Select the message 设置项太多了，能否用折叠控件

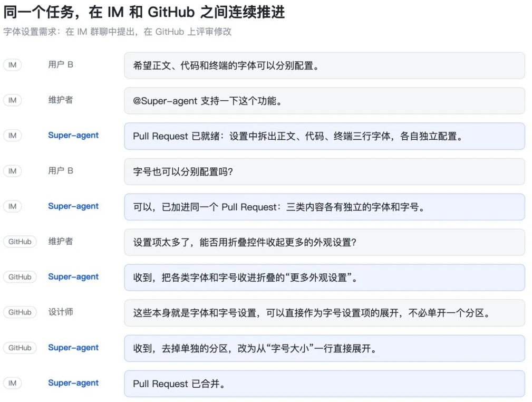[324, 242]
